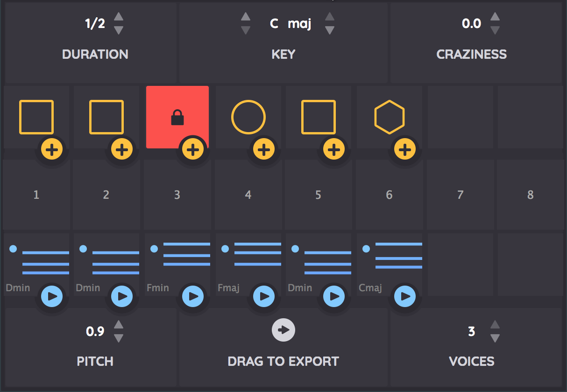Click the DRAG TO EXPORT label
Image resolution: width=567 pixels, height=392 pixels.
click(283, 361)
